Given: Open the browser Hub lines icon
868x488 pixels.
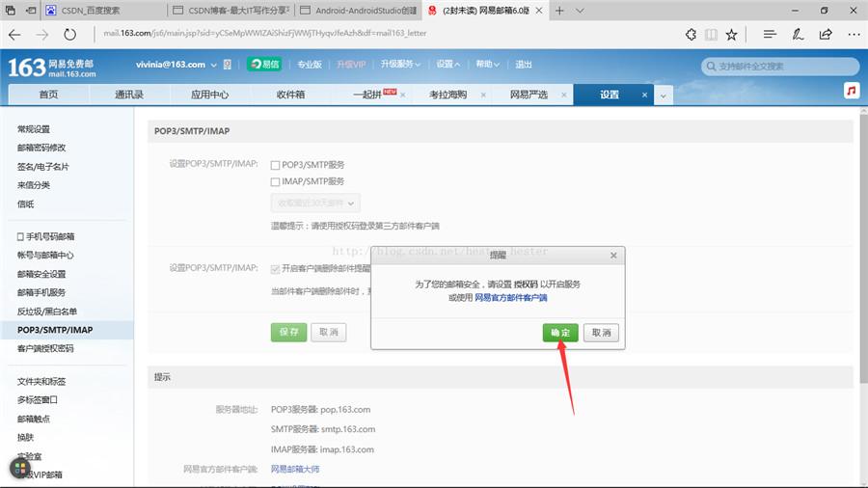Looking at the screenshot, I should tap(770, 35).
